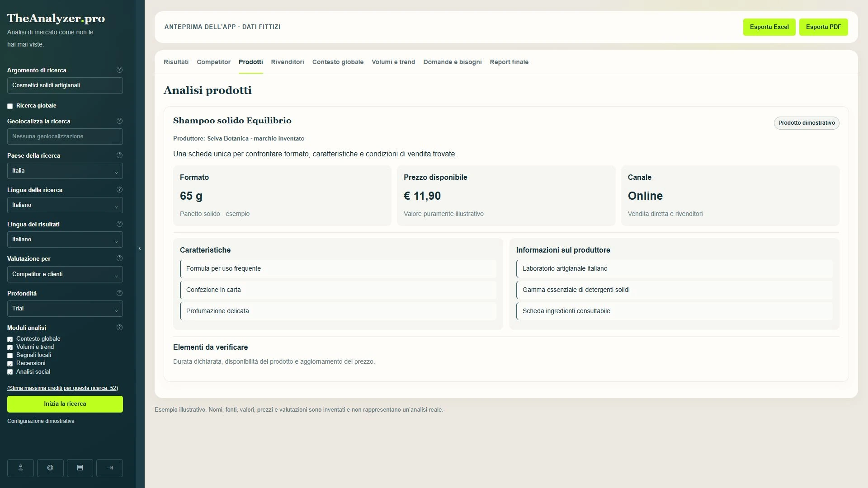
Task: Select the Scheda ingredienti consultabile row
Action: pyautogui.click(x=675, y=311)
